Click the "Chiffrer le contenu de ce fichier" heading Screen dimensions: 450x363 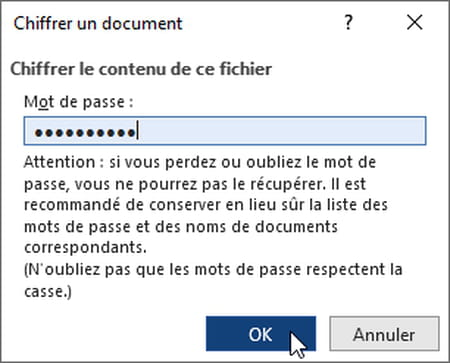pyautogui.click(x=141, y=69)
